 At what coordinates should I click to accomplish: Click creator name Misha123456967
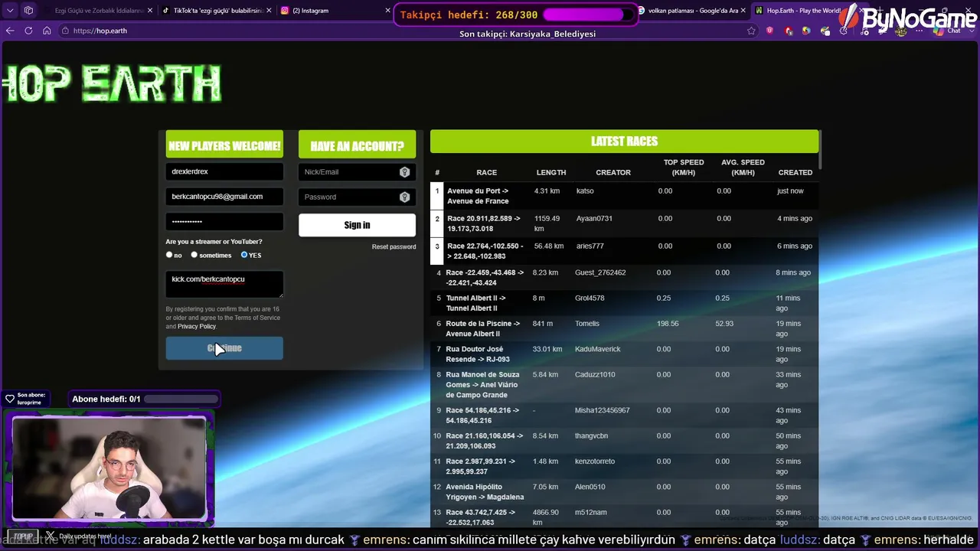tap(603, 410)
